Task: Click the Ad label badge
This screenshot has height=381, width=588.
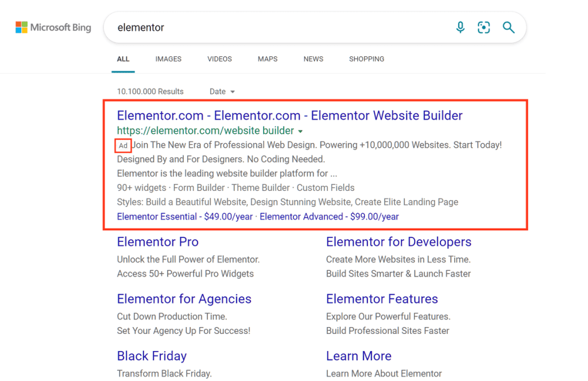Action: click(x=123, y=145)
